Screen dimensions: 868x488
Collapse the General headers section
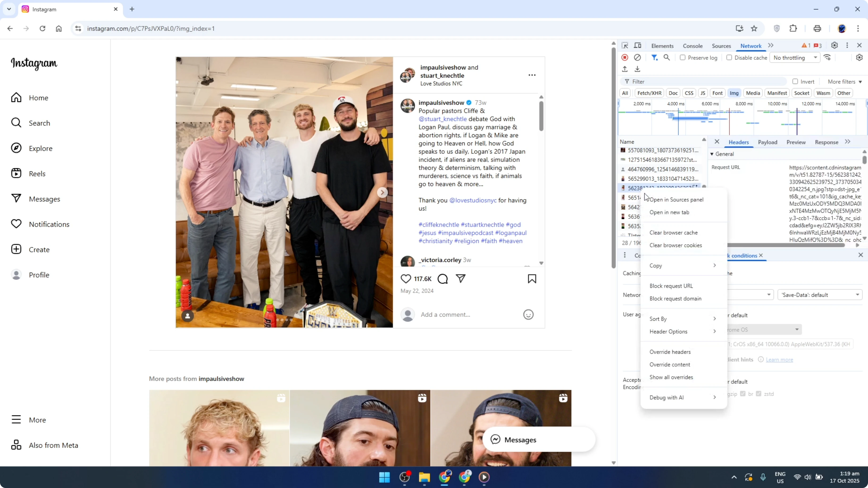tap(712, 154)
